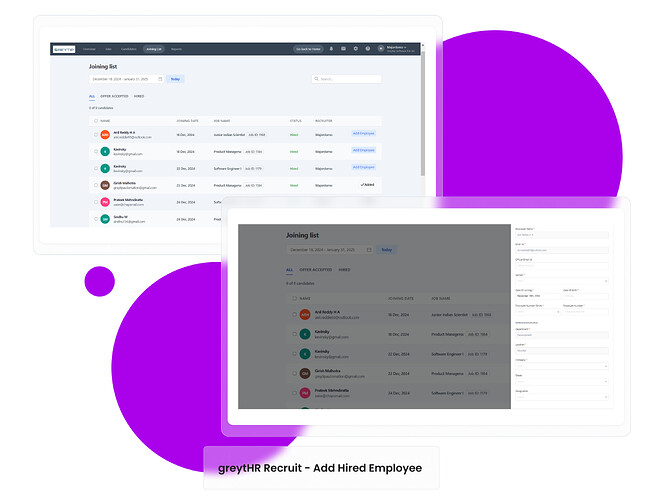
Task: Tick Kavinsky Software Engineer checkbox, upper list
Action: tap(96, 168)
